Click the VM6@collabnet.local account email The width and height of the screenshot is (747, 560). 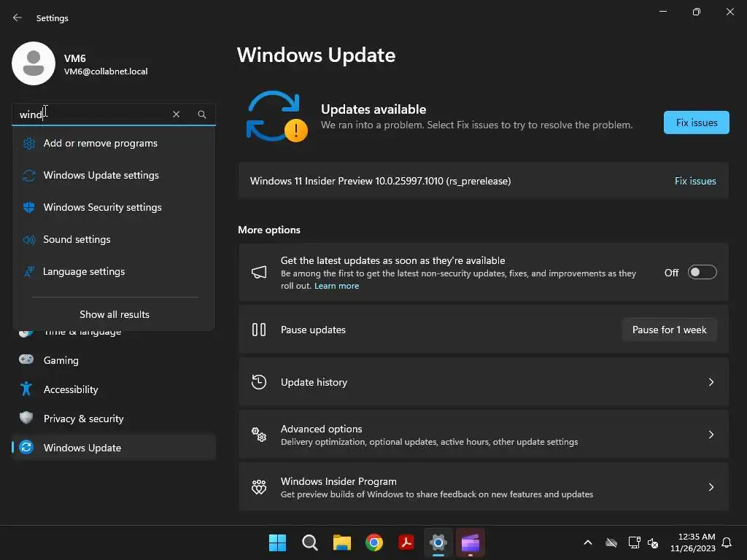(x=106, y=71)
